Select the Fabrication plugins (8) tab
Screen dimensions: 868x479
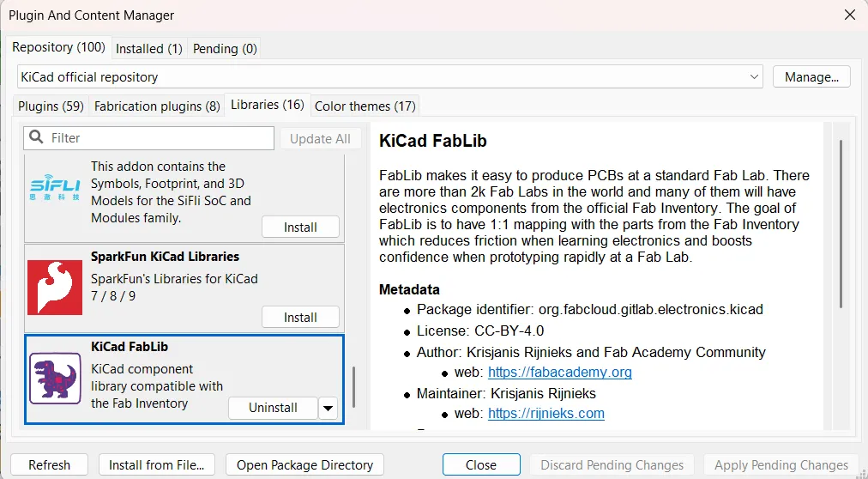coord(157,106)
